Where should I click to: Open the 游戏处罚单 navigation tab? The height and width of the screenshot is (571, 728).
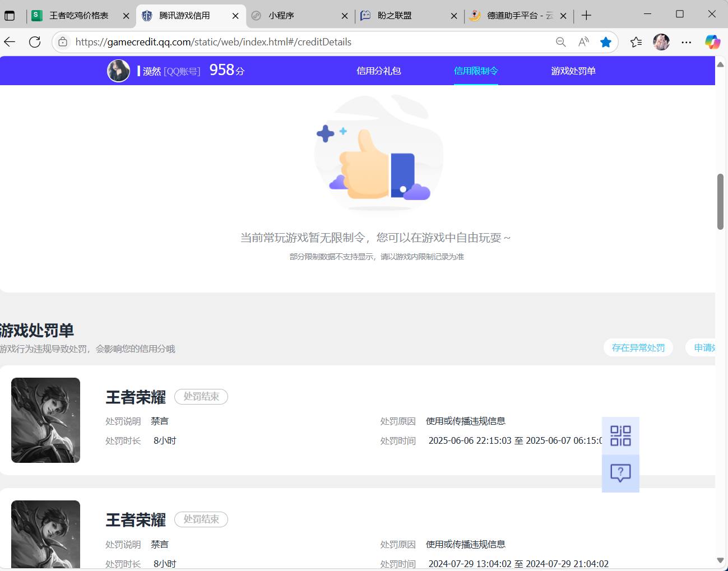point(573,70)
